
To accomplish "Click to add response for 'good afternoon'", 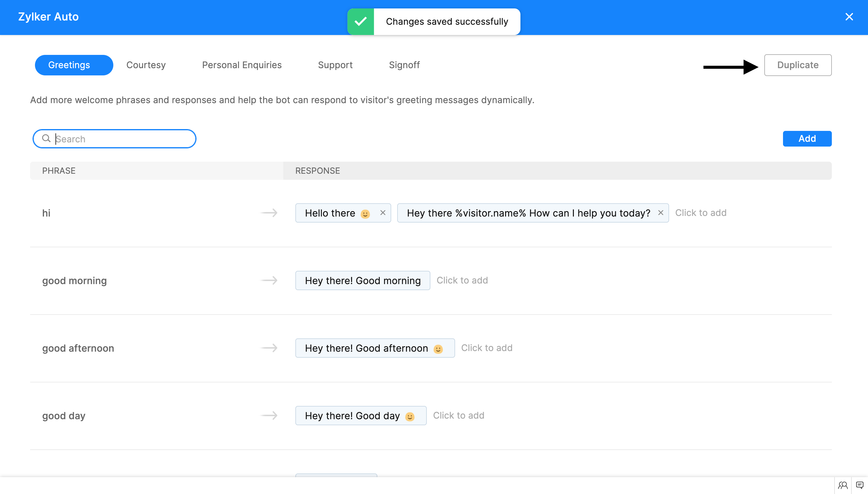I will coord(486,348).
